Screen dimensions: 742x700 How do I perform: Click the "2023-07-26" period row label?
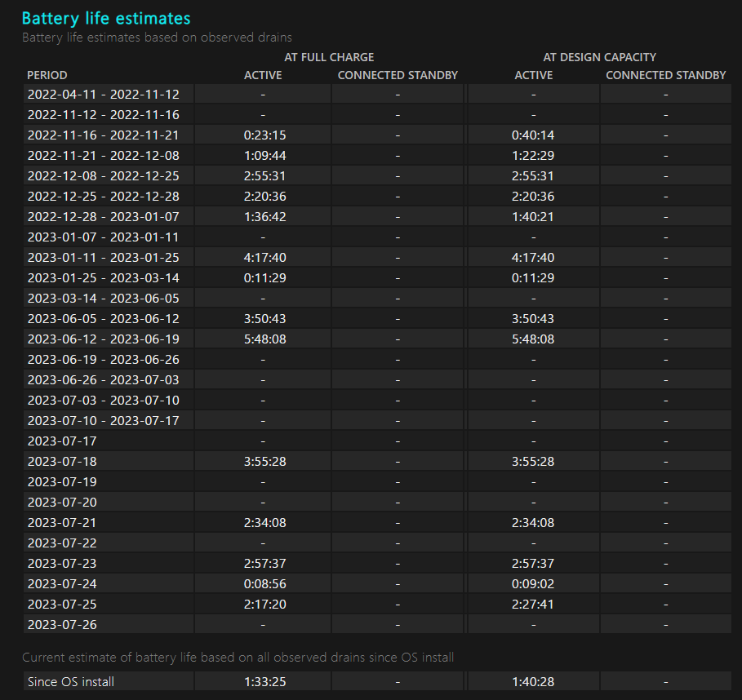(x=62, y=624)
